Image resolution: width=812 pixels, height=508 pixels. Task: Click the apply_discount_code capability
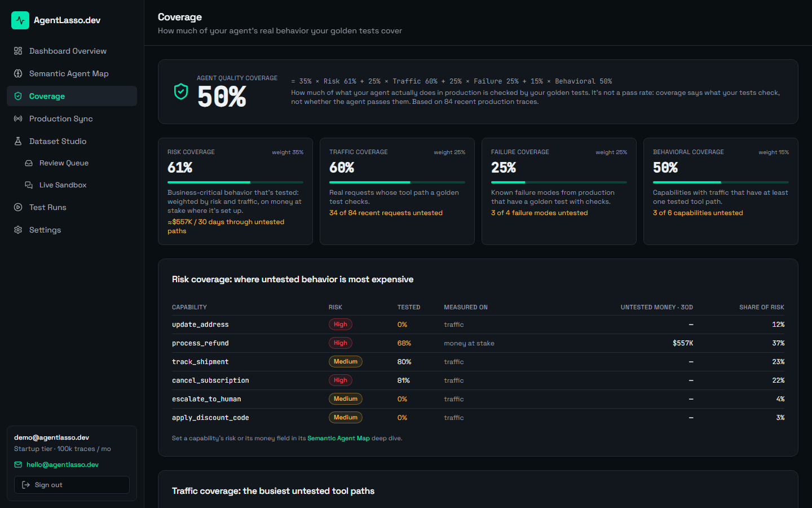coord(210,418)
